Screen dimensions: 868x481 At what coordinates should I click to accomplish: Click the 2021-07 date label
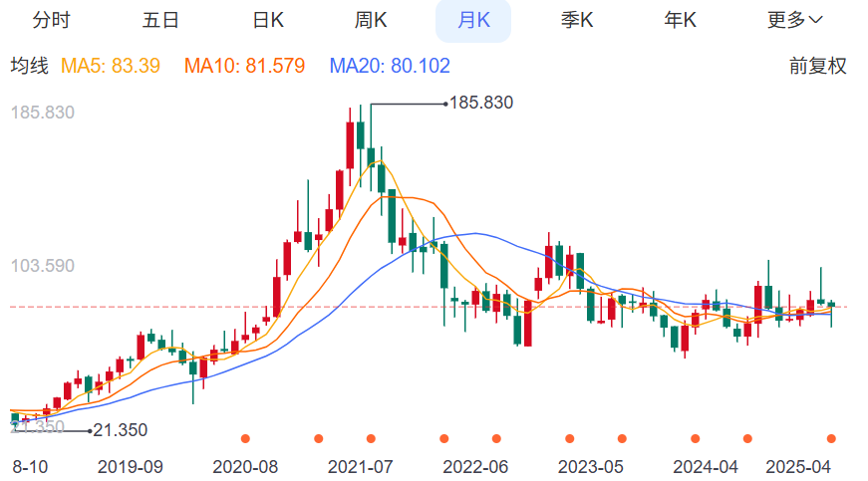tap(361, 467)
